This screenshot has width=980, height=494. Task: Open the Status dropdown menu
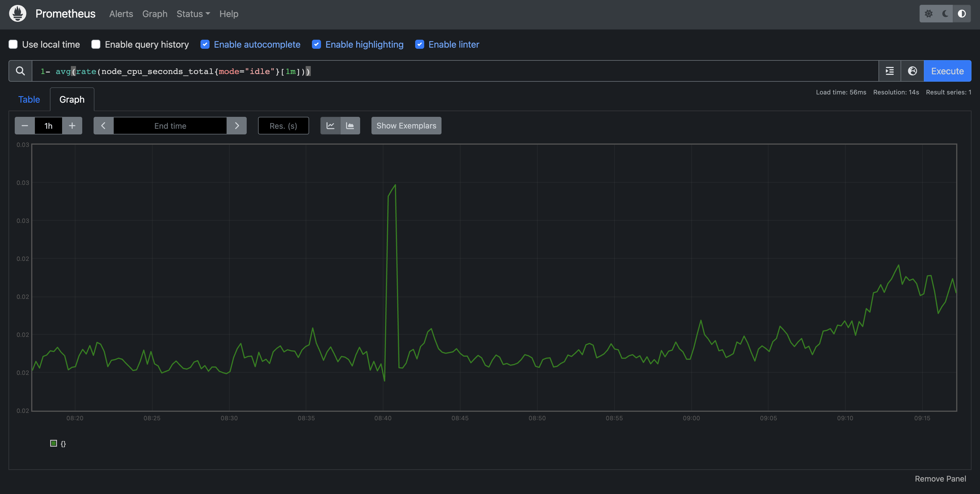pyautogui.click(x=193, y=14)
